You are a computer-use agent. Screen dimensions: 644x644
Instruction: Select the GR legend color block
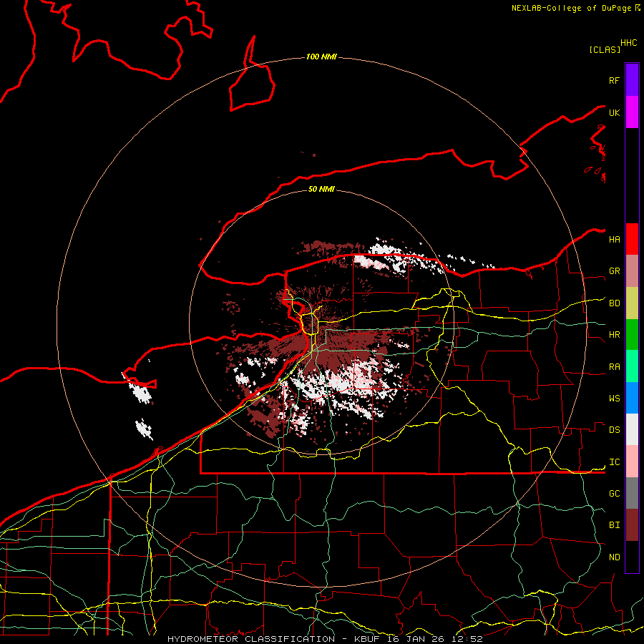(632, 271)
